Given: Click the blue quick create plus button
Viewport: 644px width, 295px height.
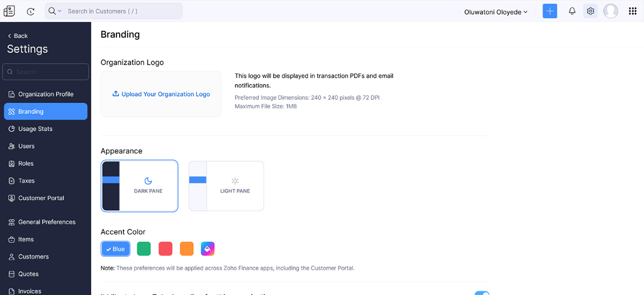Looking at the screenshot, I should click(x=550, y=11).
